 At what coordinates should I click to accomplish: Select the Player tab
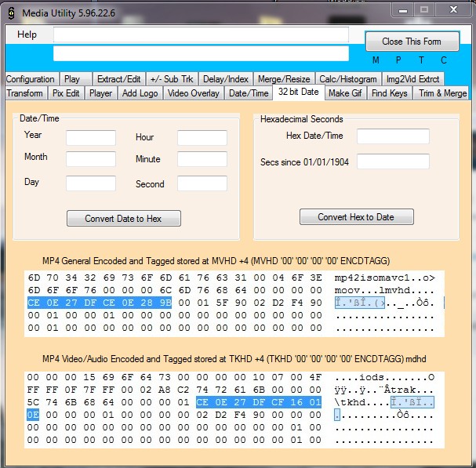point(101,93)
